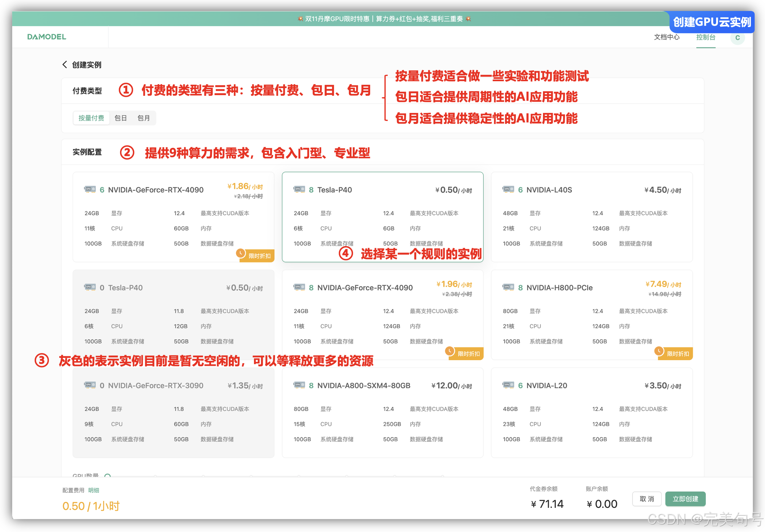This screenshot has width=765, height=532.
Task: Open the 明细 cost details
Action: [x=94, y=490]
